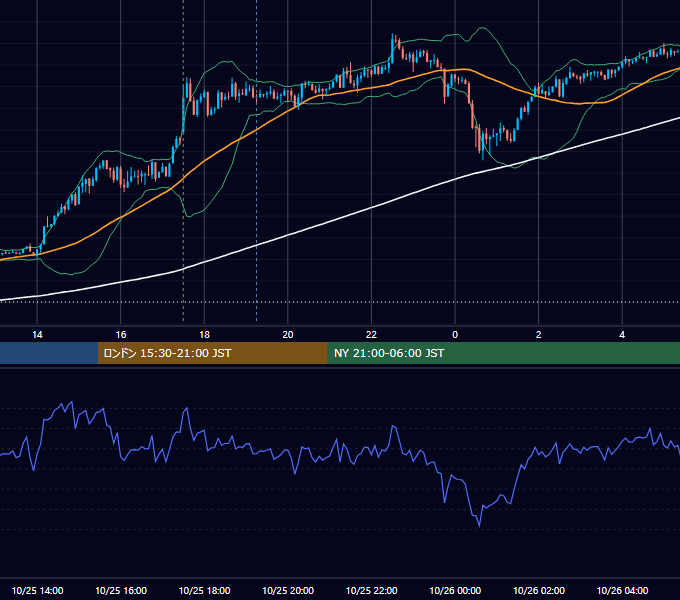The image size is (680, 600).
Task: Click the 10/25 20:00 date label
Action: tap(288, 590)
